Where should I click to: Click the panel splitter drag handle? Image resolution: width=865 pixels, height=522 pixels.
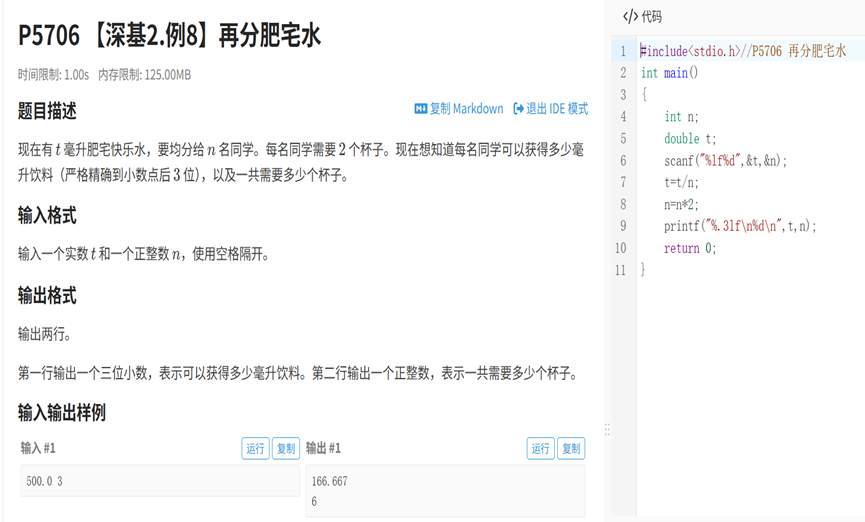607,429
